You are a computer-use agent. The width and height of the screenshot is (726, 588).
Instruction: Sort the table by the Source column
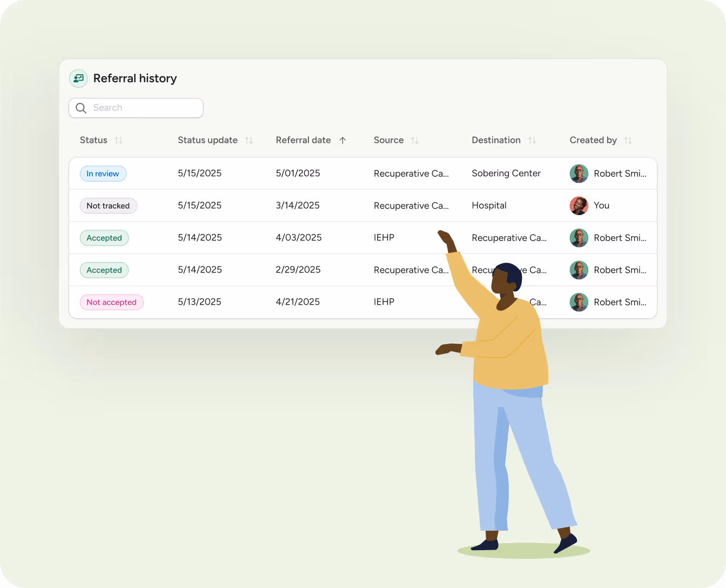click(414, 140)
